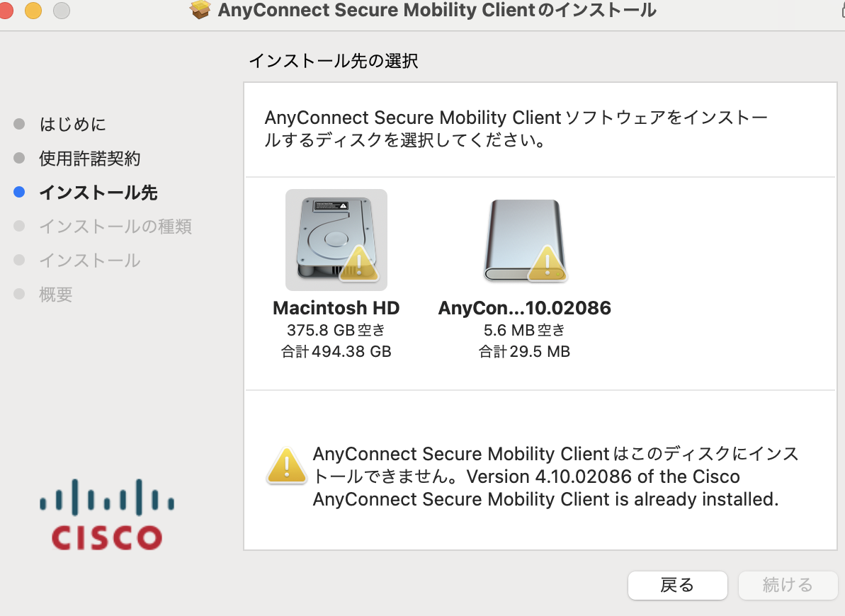Click the installer package icon in the title bar
Image resolution: width=845 pixels, height=616 pixels.
pos(200,11)
